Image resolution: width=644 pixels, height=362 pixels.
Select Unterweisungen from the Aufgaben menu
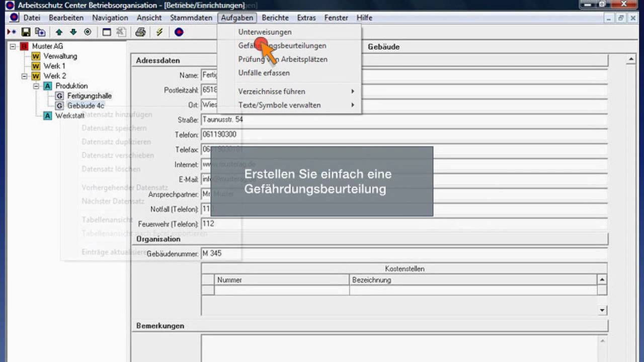click(x=265, y=32)
